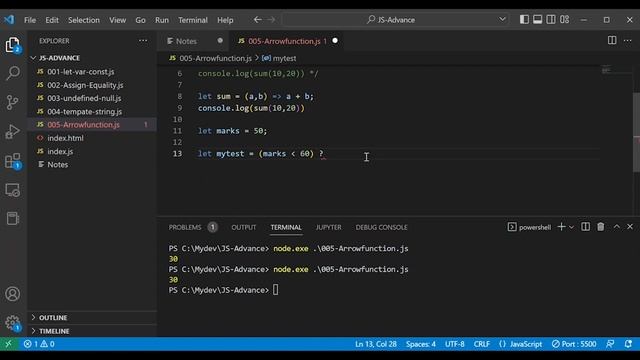This screenshot has height=360, width=640.
Task: Click the remote window indicator in status bar
Action: [8, 344]
